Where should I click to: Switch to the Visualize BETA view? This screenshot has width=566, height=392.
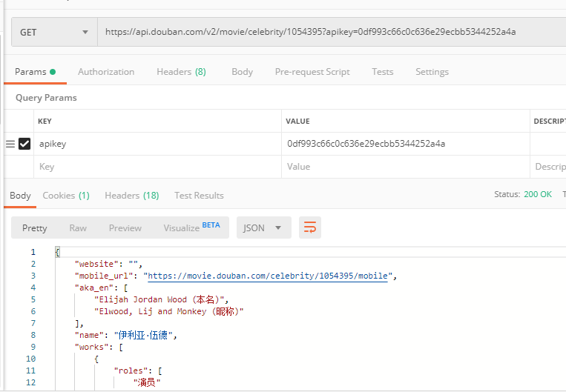pos(191,227)
